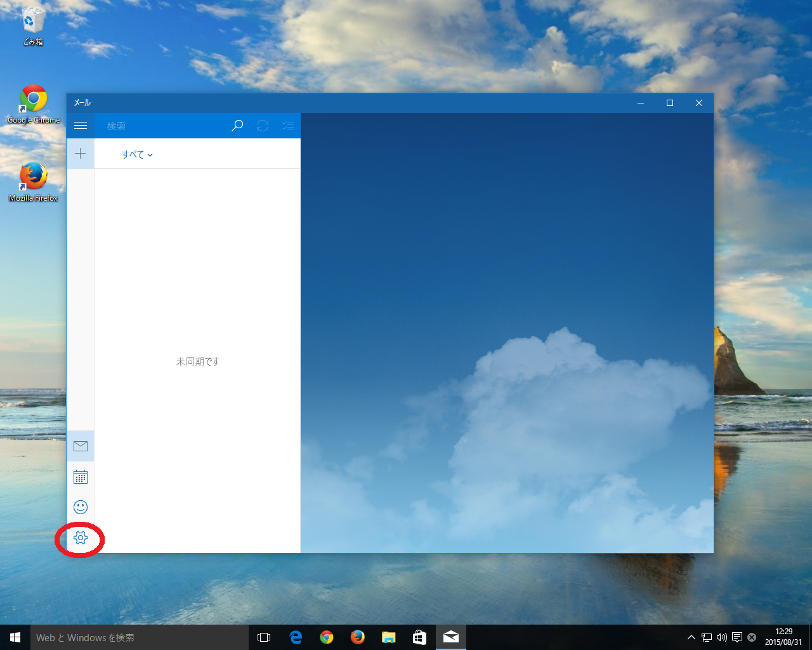The height and width of the screenshot is (650, 812).
Task: Open File Explorer from the taskbar
Action: (x=389, y=637)
